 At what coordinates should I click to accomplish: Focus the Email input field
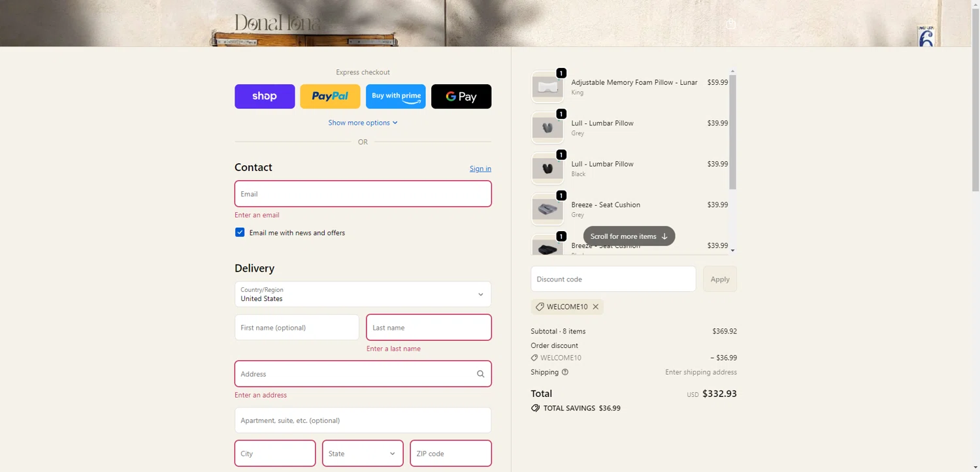point(363,194)
